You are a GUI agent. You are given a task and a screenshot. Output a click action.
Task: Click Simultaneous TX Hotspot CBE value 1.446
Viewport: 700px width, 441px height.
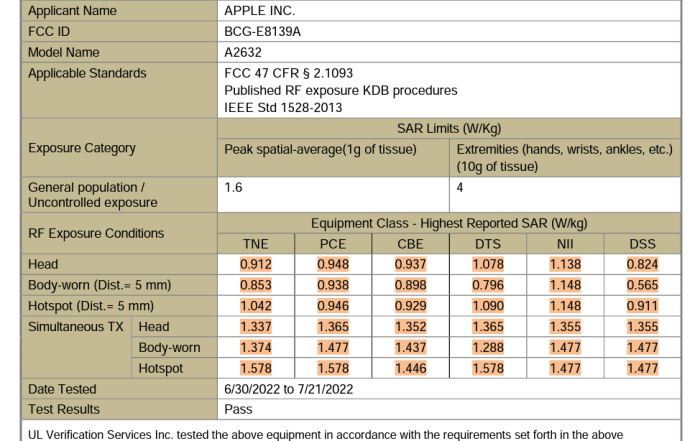point(409,368)
